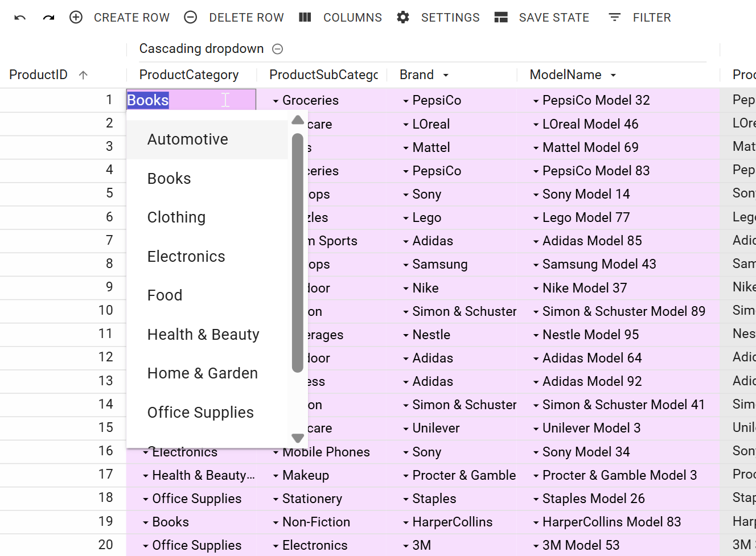
Task: Click the Save State table icon
Action: click(x=501, y=18)
